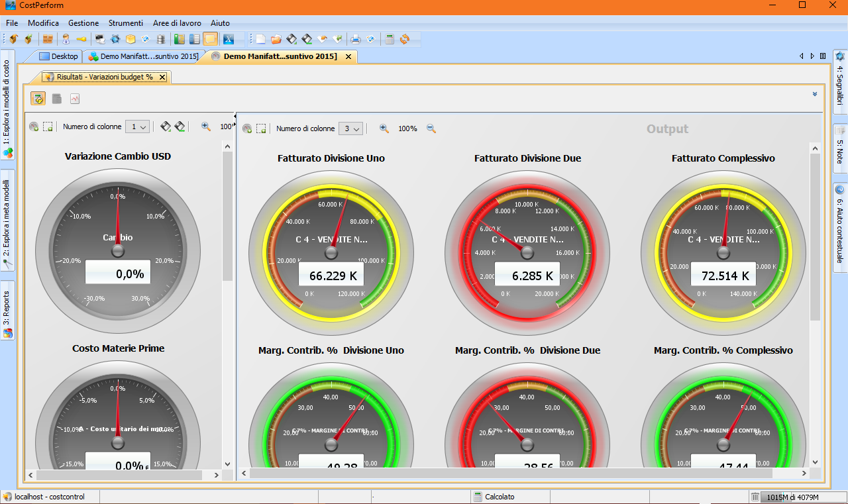Open the Modifica menu
The width and height of the screenshot is (848, 504).
coord(44,23)
